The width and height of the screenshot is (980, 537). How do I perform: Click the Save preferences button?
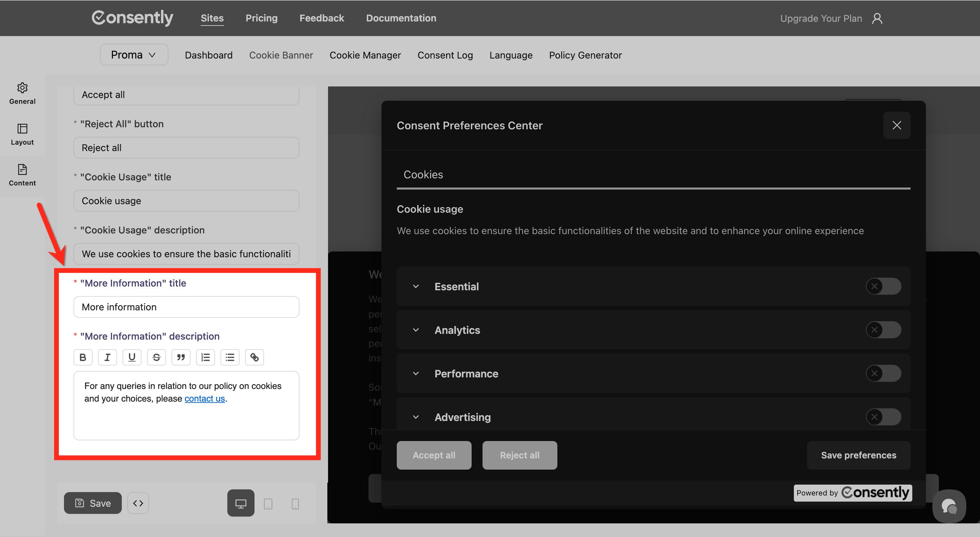point(858,455)
